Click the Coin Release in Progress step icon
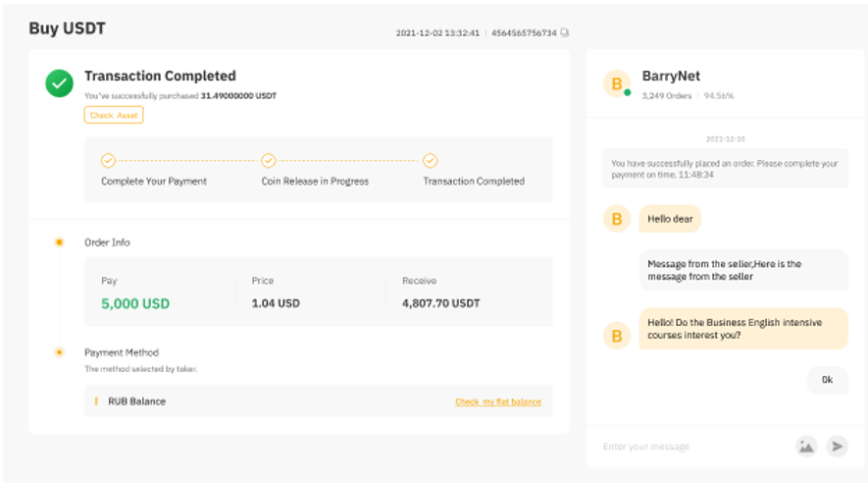 (x=268, y=160)
